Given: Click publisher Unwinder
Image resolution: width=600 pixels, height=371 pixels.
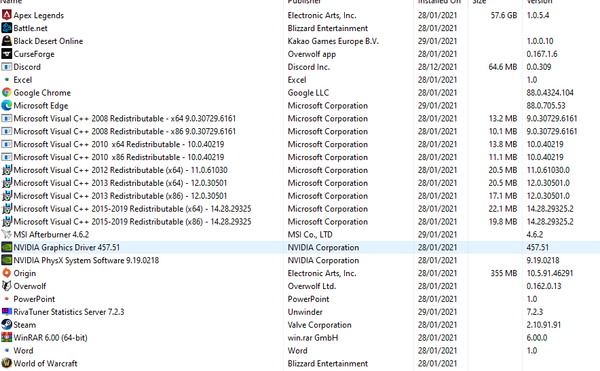Looking at the screenshot, I should pos(305,312).
